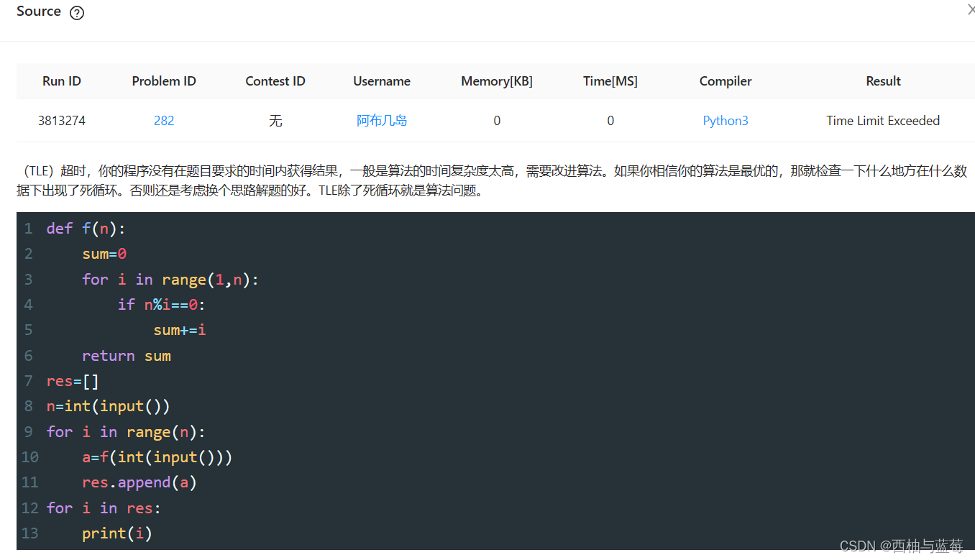Select Run ID value 3813274
Viewport: 975px width, 560px height.
62,121
